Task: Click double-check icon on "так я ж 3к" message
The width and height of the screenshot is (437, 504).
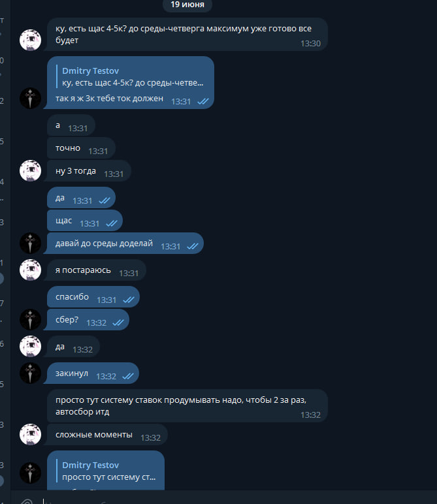Action: [x=202, y=101]
